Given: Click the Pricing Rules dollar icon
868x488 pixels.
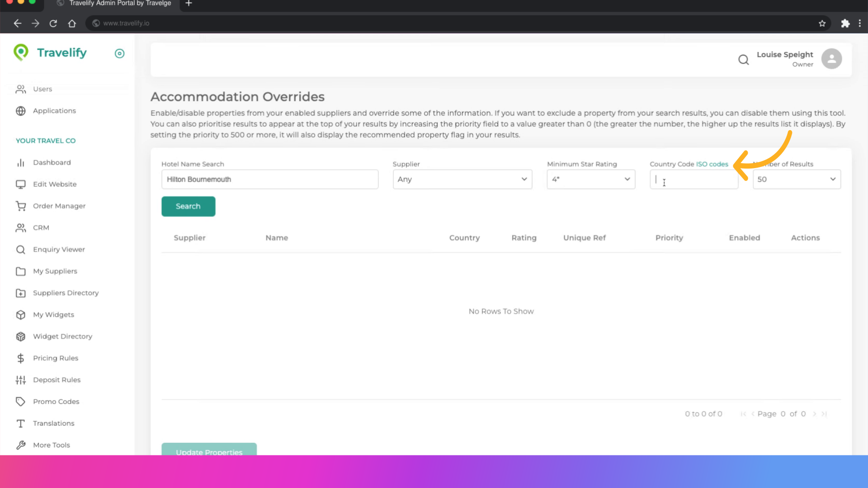Looking at the screenshot, I should pos(21,358).
